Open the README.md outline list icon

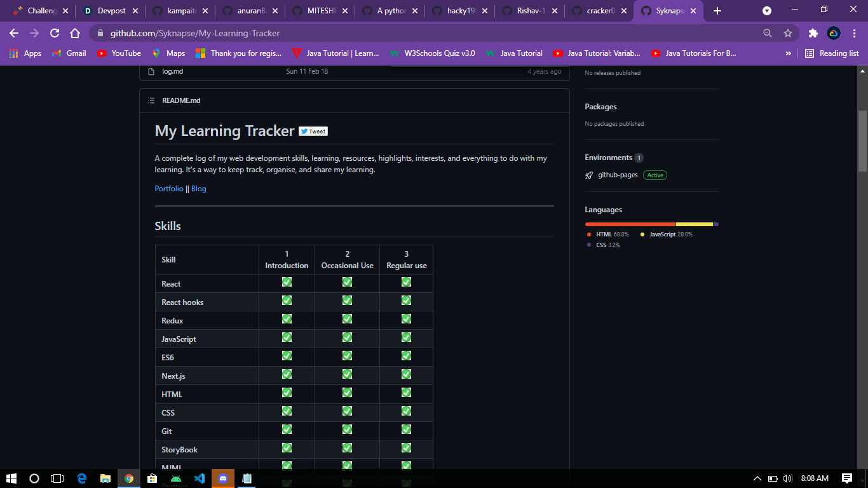pyautogui.click(x=151, y=100)
